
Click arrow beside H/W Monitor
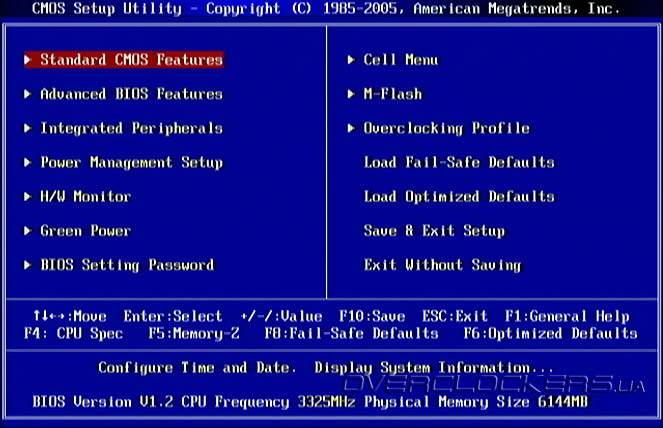coord(28,197)
